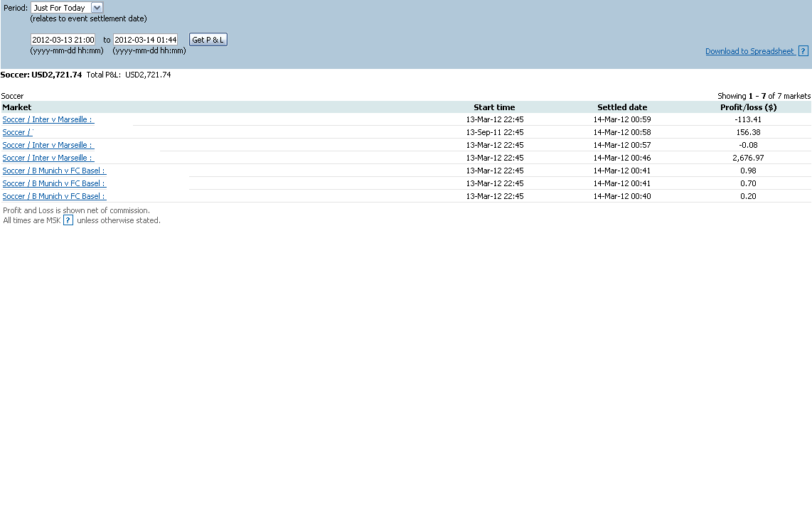Open B Munich v FC Basel market with 0.20 profit
Screen dimensions: 812x523
coord(54,197)
